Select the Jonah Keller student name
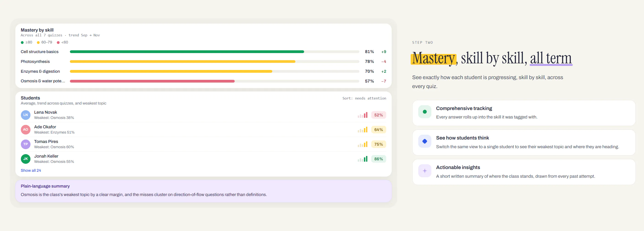Viewport: 644px width, 231px height. pos(46,156)
